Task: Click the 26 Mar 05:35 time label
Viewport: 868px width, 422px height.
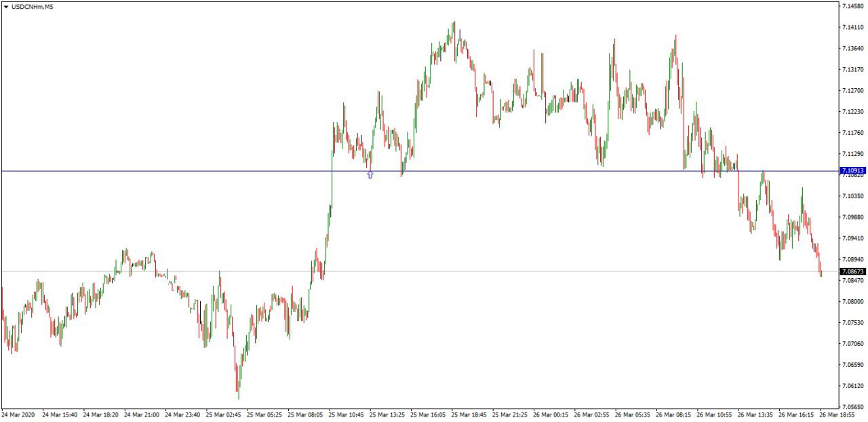Action: click(633, 415)
